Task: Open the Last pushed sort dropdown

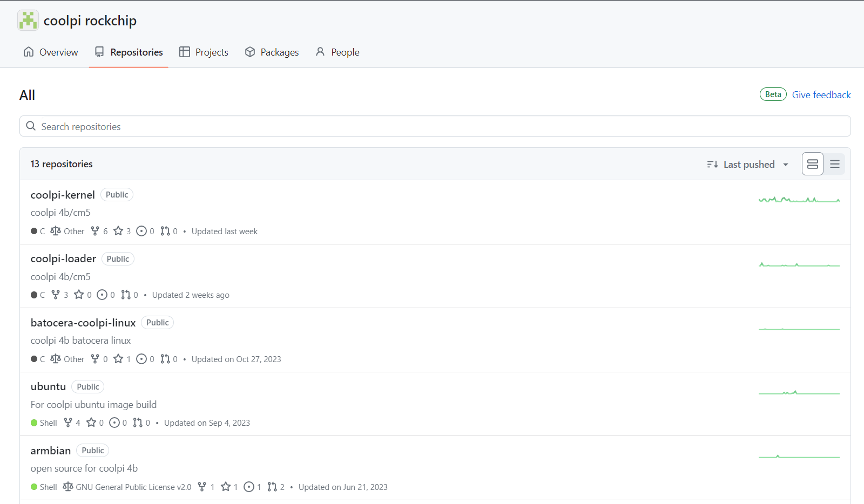Action: point(748,165)
